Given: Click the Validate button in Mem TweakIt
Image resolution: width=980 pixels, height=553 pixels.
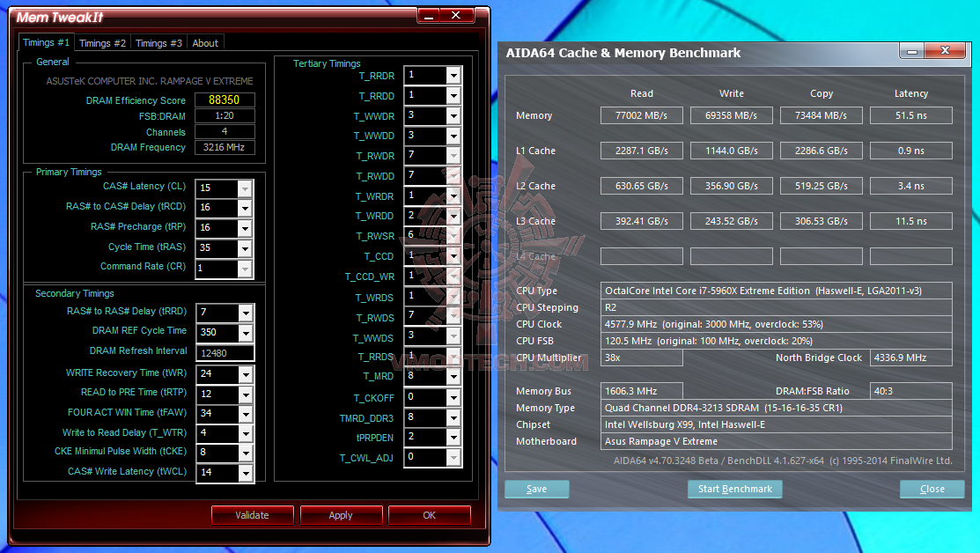Looking at the screenshot, I should pyautogui.click(x=253, y=515).
